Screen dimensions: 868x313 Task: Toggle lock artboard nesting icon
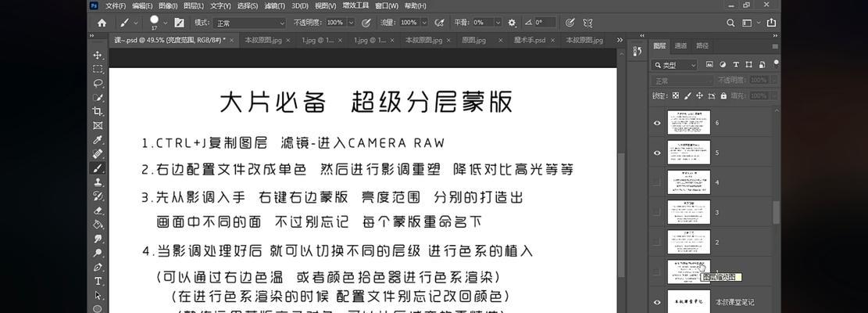711,95
